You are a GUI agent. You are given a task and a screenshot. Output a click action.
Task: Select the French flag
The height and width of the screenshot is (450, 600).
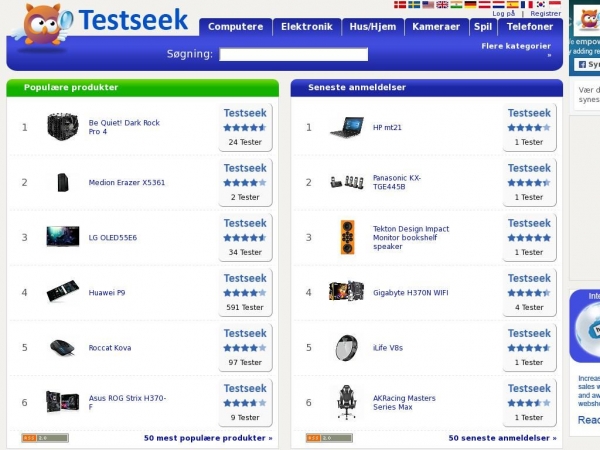[x=527, y=5]
